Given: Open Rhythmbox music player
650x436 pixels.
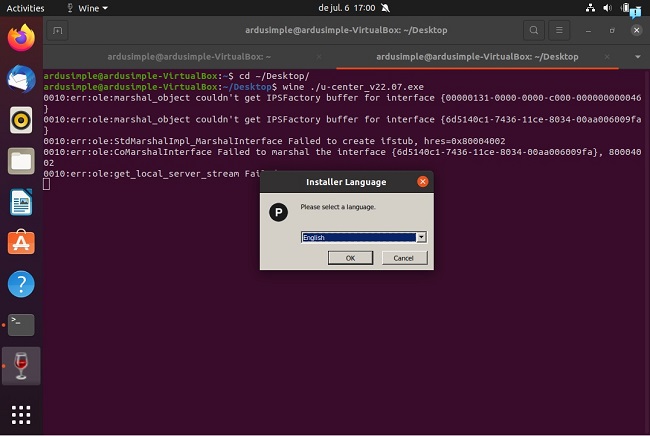Looking at the screenshot, I should point(21,120).
